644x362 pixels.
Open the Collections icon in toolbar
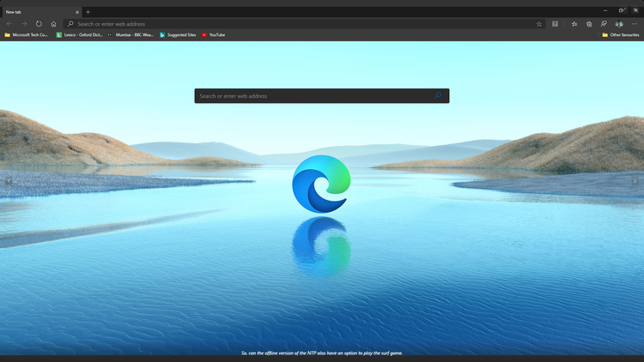point(589,24)
